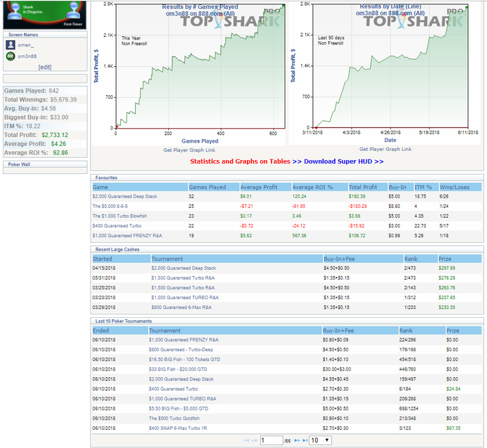487x448 pixels.
Task: Click the page number input field
Action: coord(271,440)
